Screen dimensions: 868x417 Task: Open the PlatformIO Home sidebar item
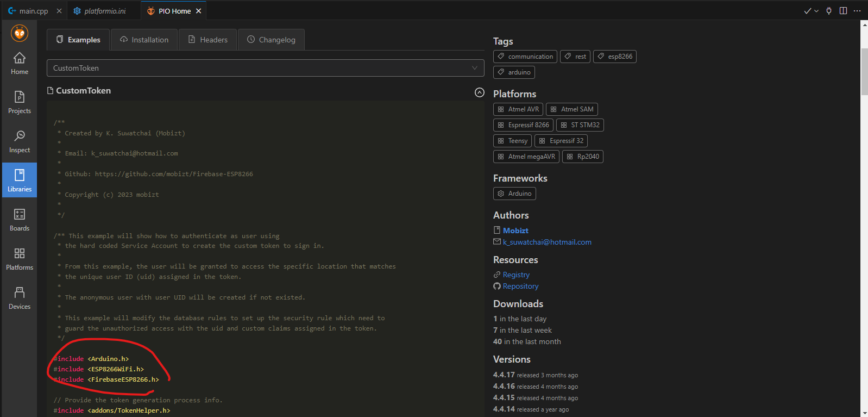(20, 64)
